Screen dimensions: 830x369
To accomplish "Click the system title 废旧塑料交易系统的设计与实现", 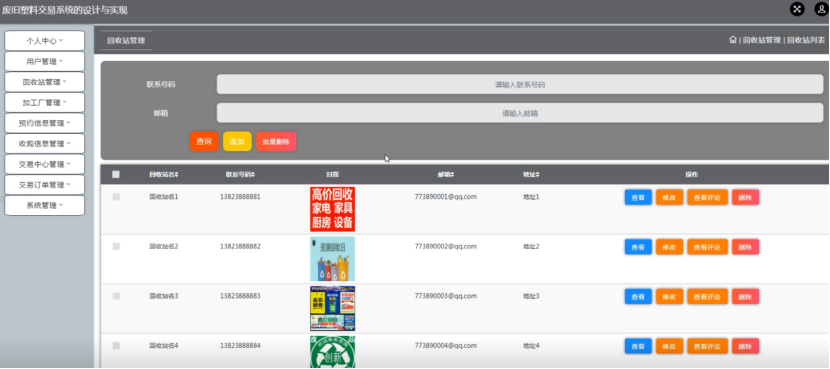I will [x=65, y=10].
